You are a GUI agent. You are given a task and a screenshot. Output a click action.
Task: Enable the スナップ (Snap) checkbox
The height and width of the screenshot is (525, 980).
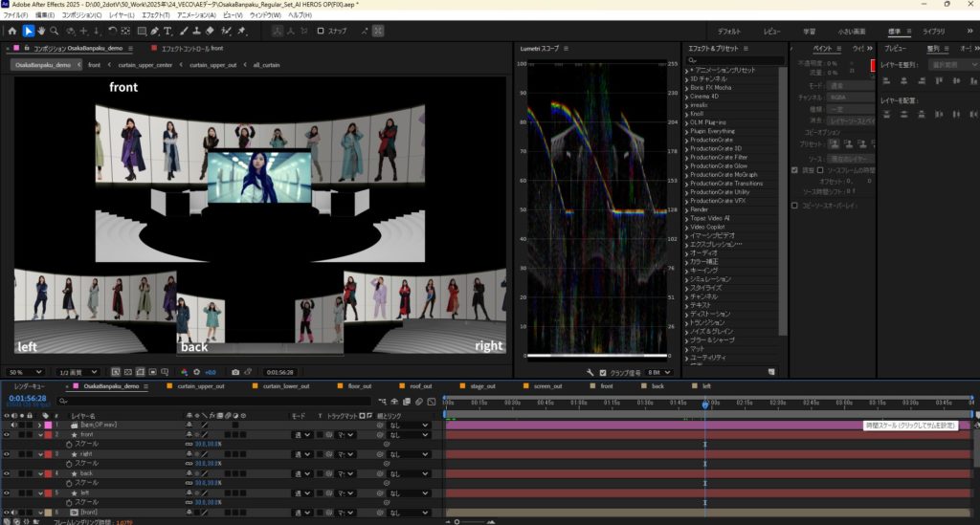[322, 31]
